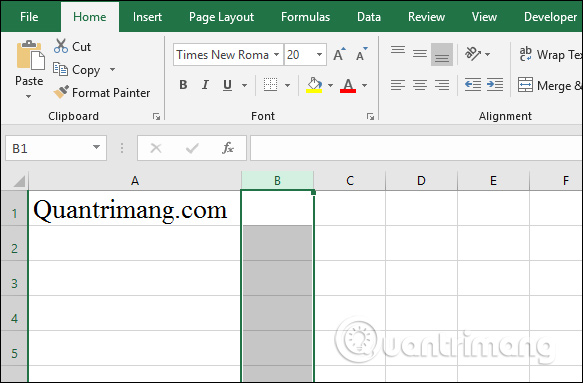This screenshot has height=383, width=583.
Task: Open the Borders dropdown arrow
Action: coord(287,86)
